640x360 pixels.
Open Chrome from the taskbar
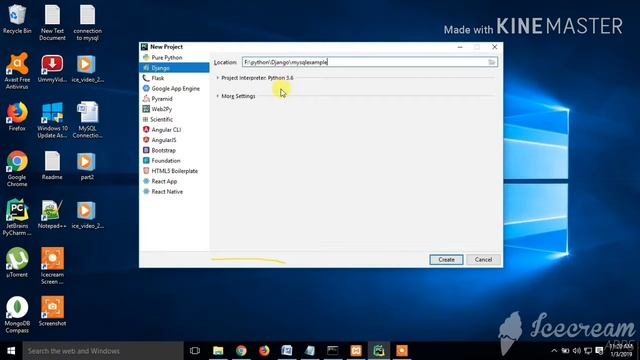point(241,351)
